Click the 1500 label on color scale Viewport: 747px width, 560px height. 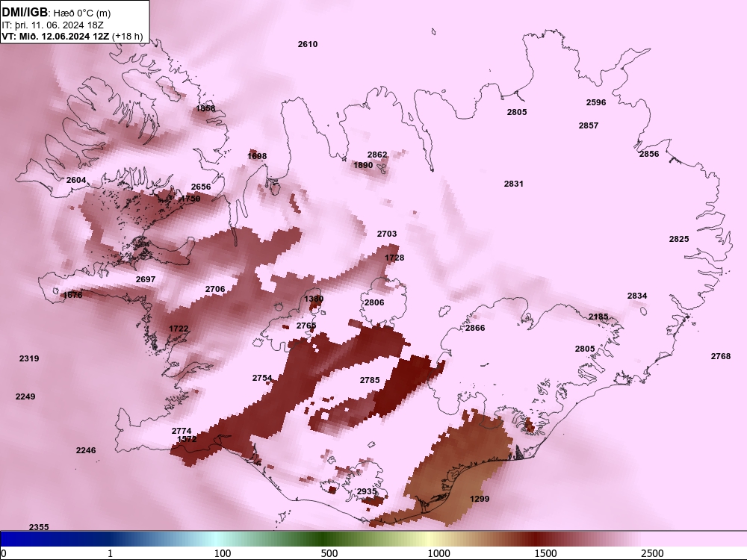545,553
